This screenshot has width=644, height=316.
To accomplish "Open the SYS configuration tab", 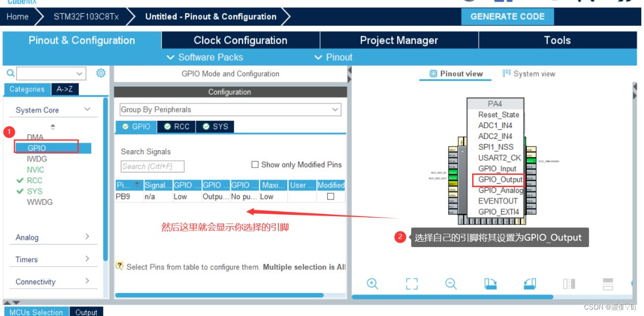I will tap(215, 127).
